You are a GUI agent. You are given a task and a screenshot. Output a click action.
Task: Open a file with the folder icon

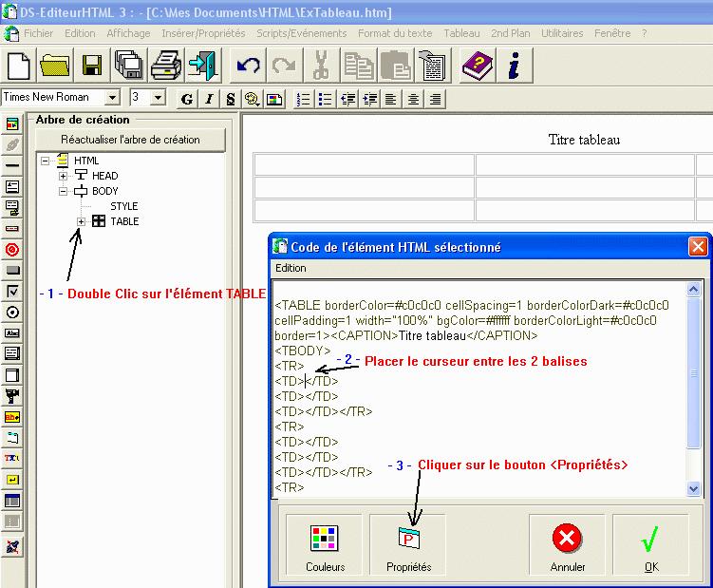click(55, 66)
